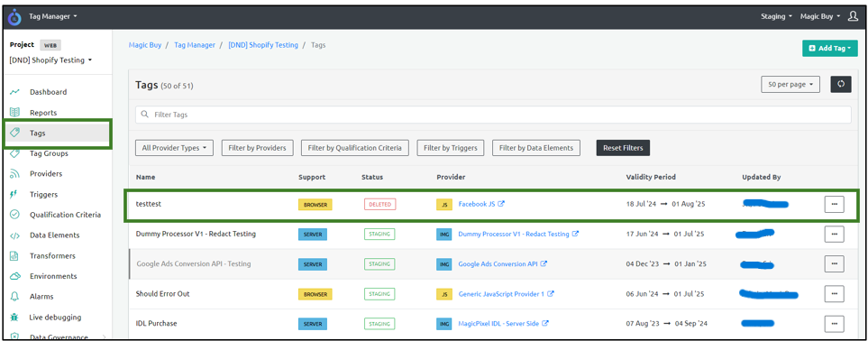Image resolution: width=868 pixels, height=341 pixels.
Task: Open the Add Tag dropdown button
Action: click(x=830, y=48)
